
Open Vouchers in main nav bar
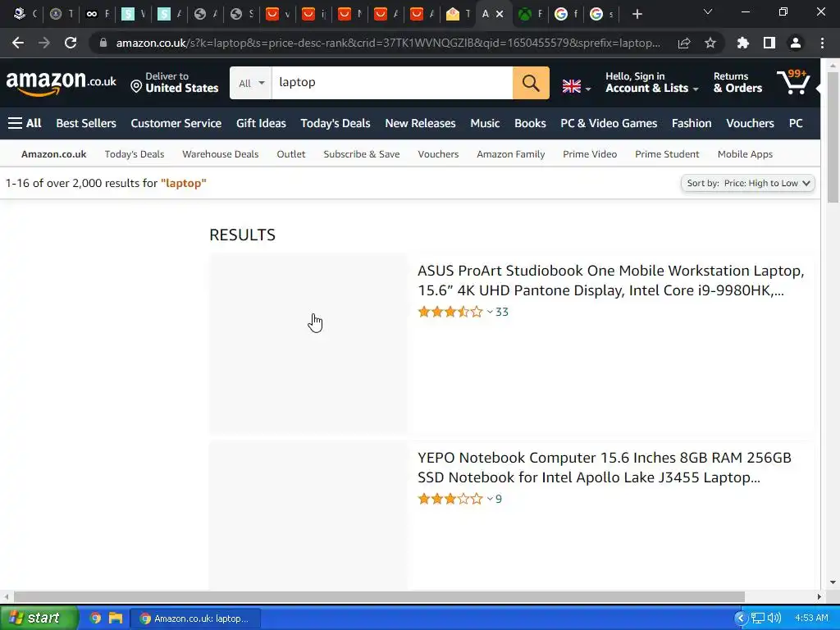750,123
